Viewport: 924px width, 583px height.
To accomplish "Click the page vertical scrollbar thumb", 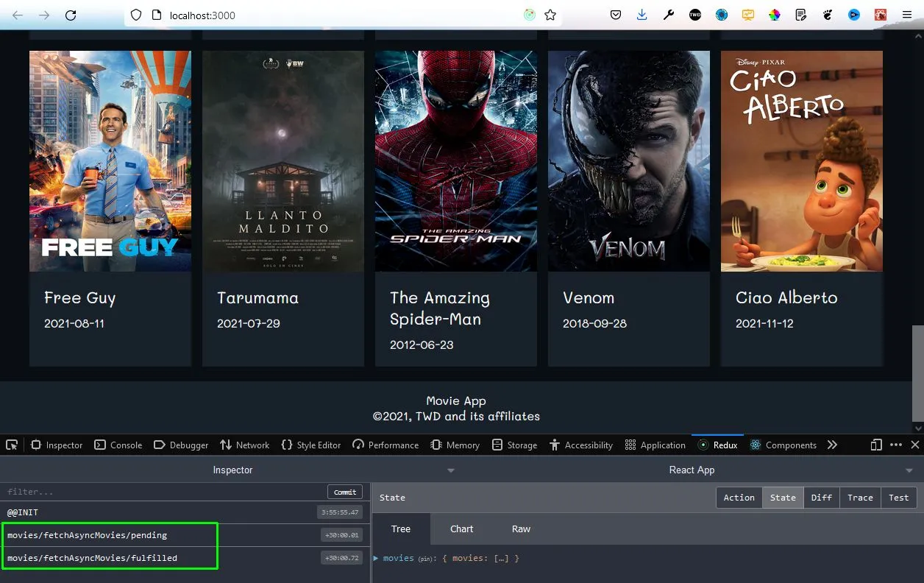I will pyautogui.click(x=917, y=372).
